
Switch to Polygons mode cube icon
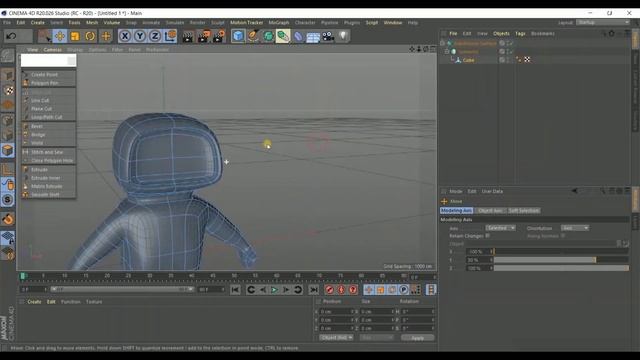coord(8,151)
